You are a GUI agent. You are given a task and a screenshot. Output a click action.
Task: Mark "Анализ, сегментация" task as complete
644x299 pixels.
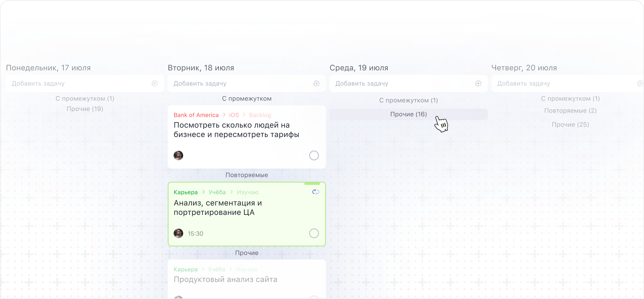[314, 233]
